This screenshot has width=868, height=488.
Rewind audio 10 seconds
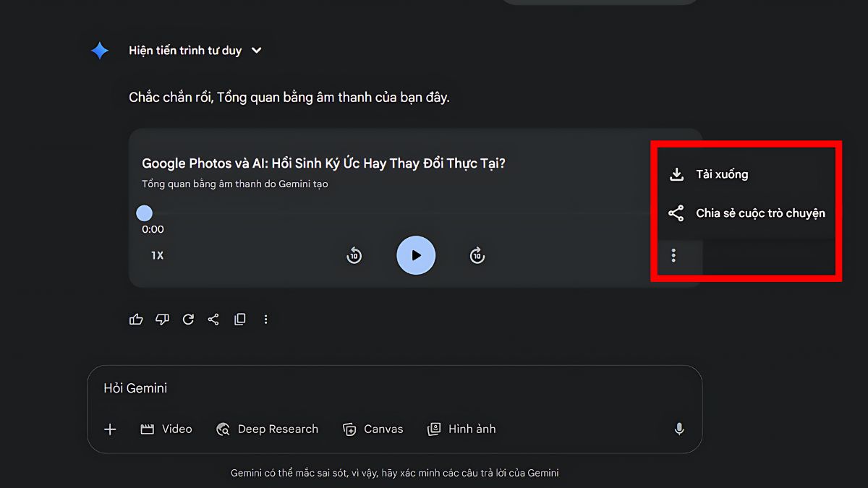tap(354, 255)
